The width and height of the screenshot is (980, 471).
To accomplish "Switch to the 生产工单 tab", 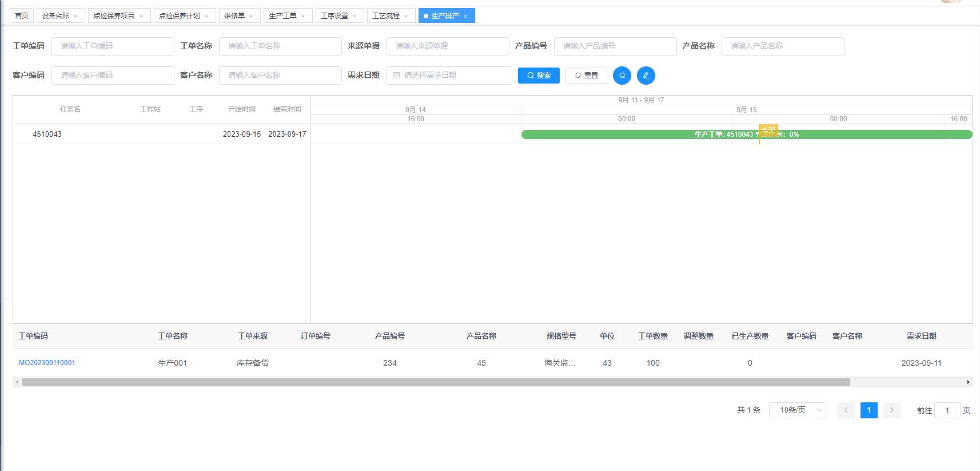I will tap(282, 16).
